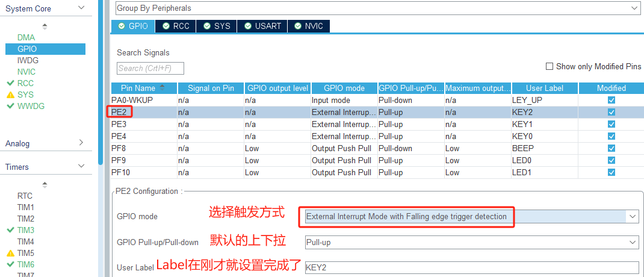
Task: Click the BEEP user label cell
Action: [545, 148]
